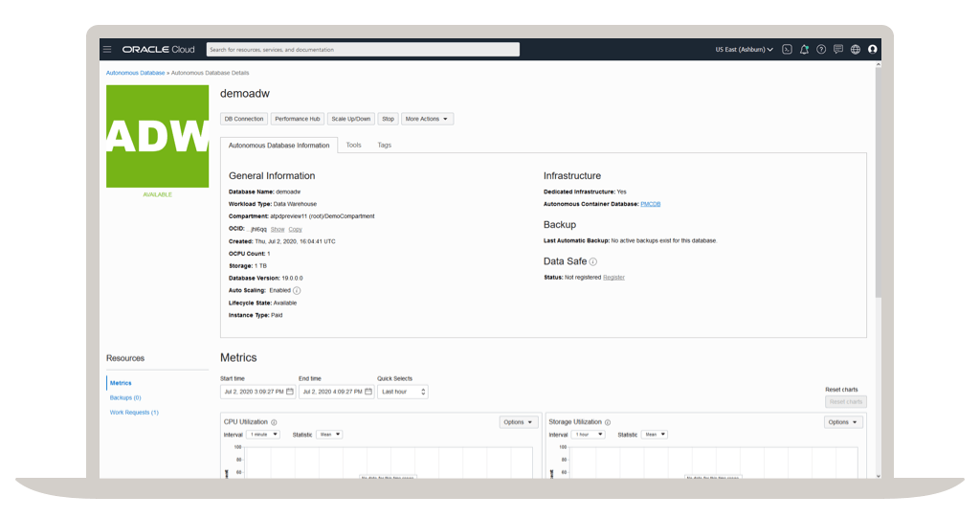Click the End time date field

point(336,392)
